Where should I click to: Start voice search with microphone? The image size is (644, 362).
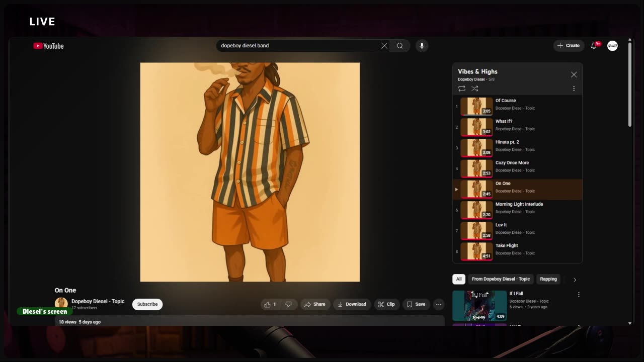point(422,46)
